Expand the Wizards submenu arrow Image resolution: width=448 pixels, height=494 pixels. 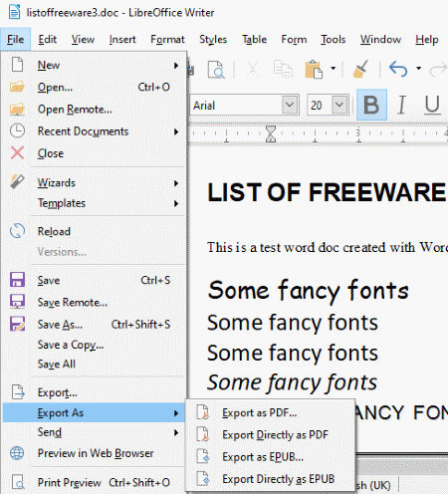[x=176, y=183]
